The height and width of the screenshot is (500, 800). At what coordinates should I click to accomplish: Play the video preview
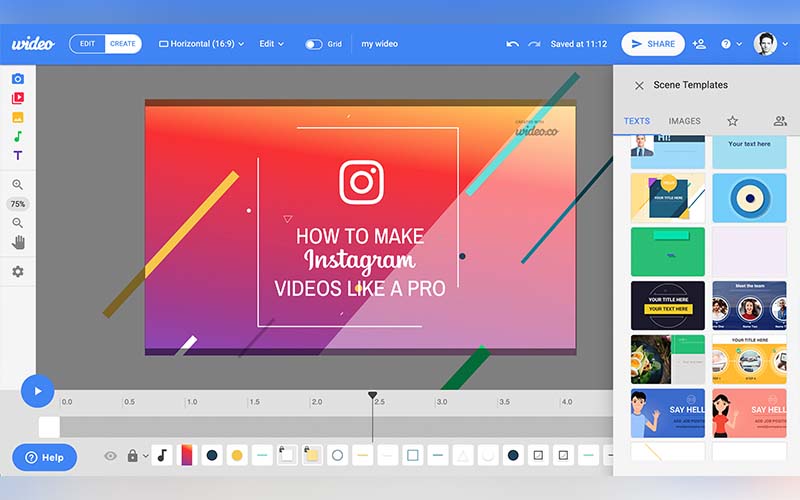37,391
